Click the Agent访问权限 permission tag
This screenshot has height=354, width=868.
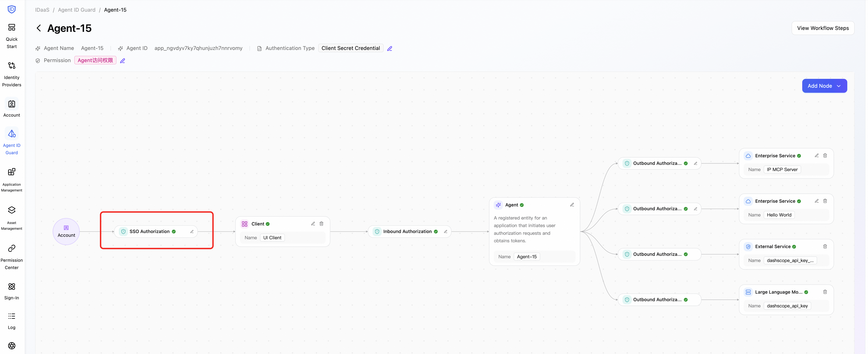pyautogui.click(x=95, y=60)
